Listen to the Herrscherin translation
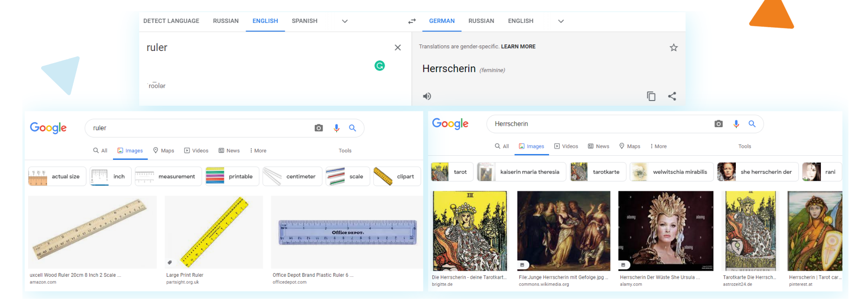The image size is (868, 303). click(427, 96)
